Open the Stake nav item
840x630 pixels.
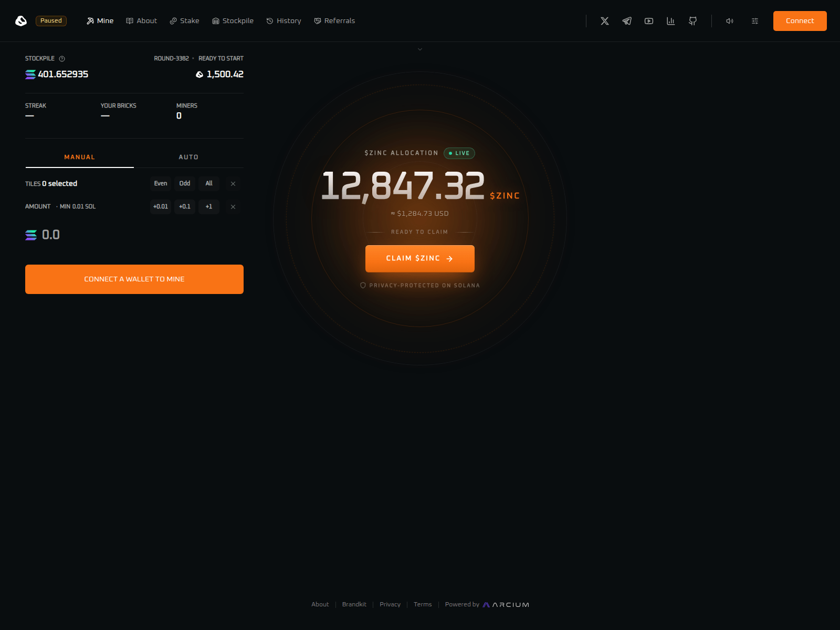click(184, 21)
